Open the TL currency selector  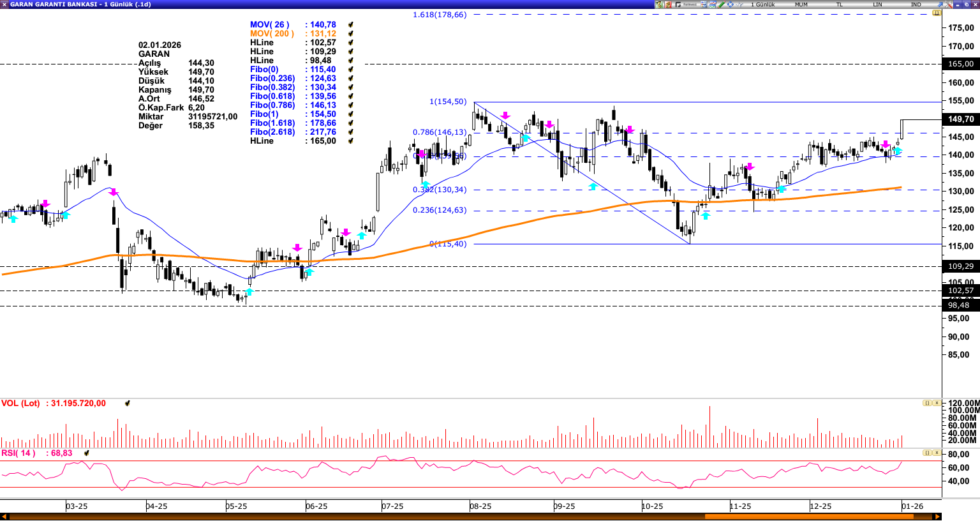tap(840, 4)
